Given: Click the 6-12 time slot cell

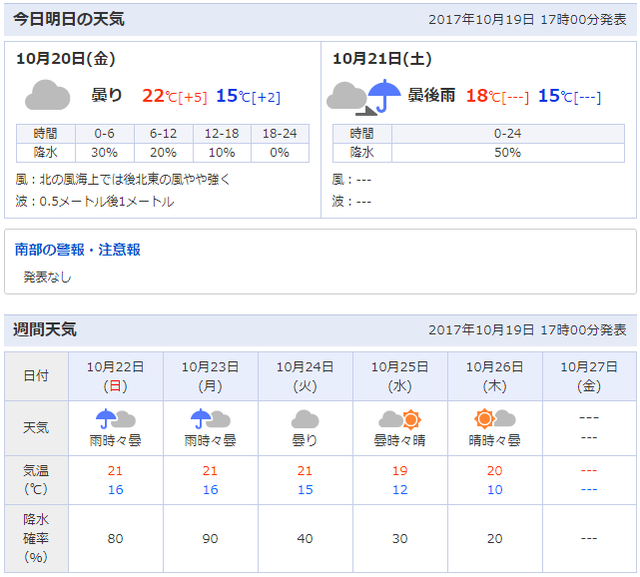Looking at the screenshot, I should [x=163, y=133].
